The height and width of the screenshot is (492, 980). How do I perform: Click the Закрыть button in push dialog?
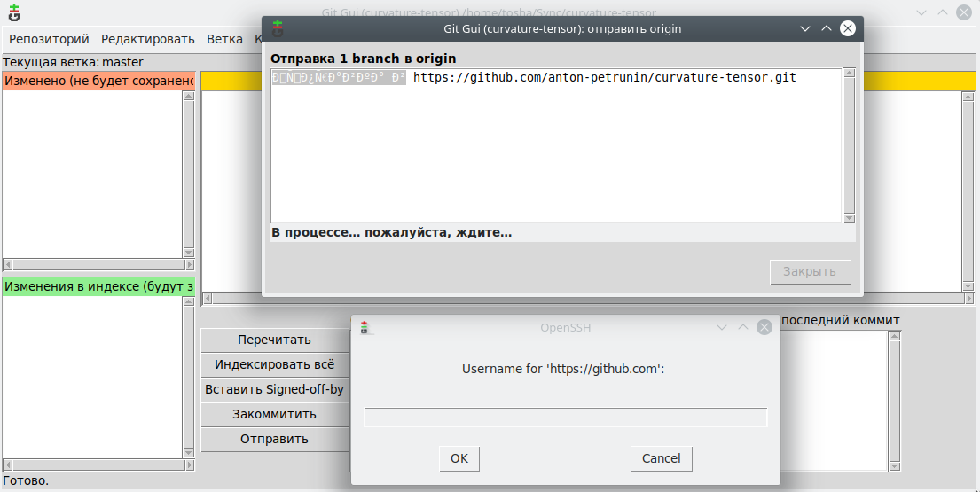click(x=810, y=271)
